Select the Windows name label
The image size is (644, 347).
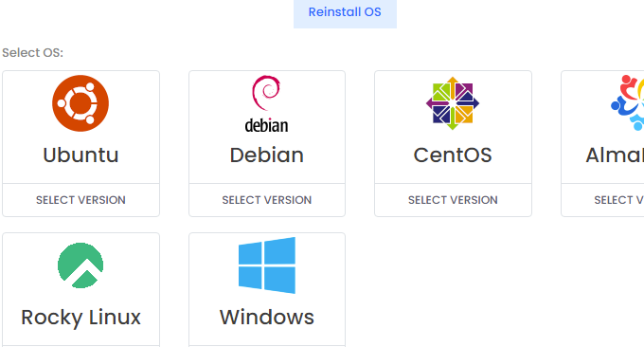(x=267, y=317)
